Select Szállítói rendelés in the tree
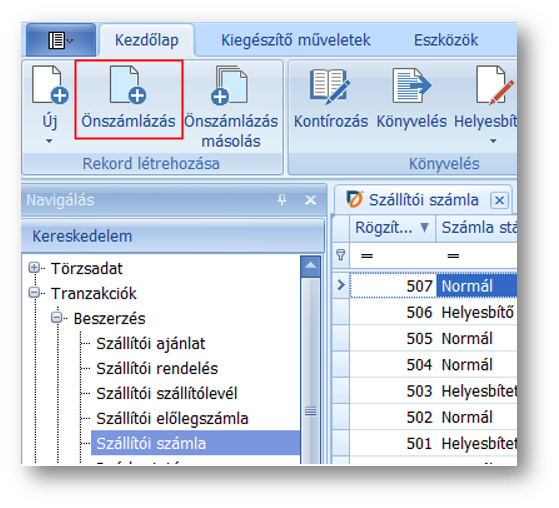Image resolution: width=559 pixels, height=508 pixels. pyautogui.click(x=157, y=368)
